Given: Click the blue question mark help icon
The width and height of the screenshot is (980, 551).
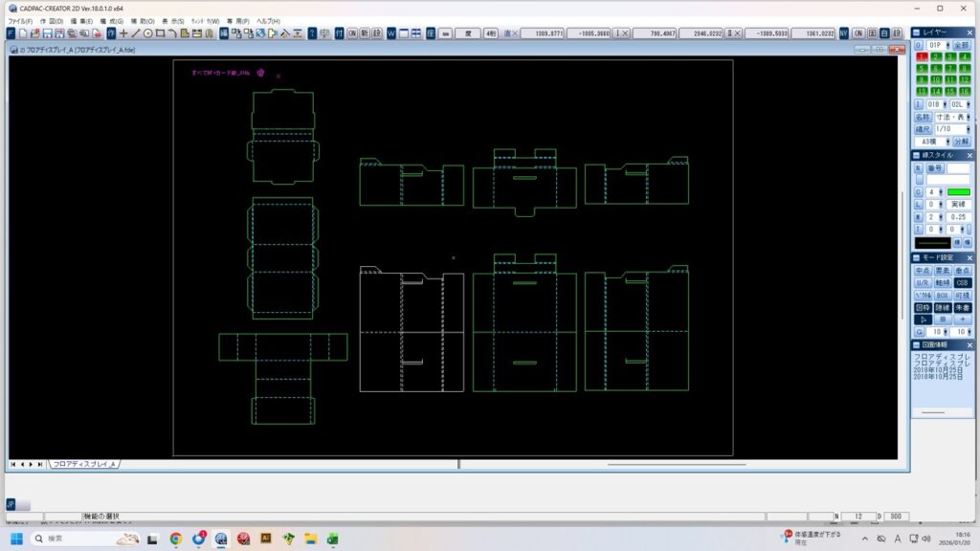Looking at the screenshot, I should pyautogui.click(x=312, y=33).
